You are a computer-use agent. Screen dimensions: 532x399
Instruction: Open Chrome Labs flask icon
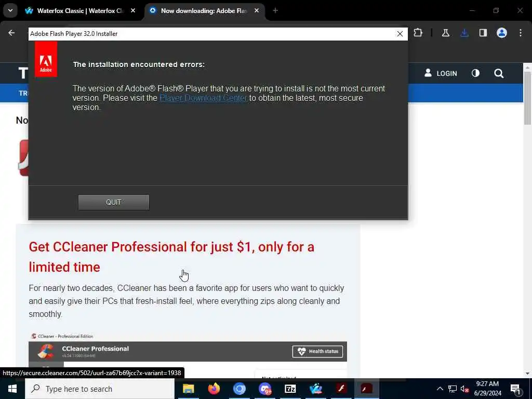click(x=445, y=33)
